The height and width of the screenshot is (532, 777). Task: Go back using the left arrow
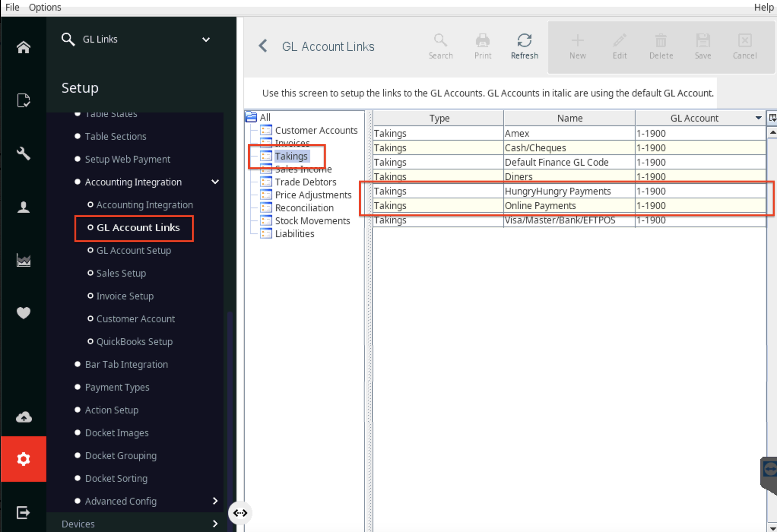[263, 46]
